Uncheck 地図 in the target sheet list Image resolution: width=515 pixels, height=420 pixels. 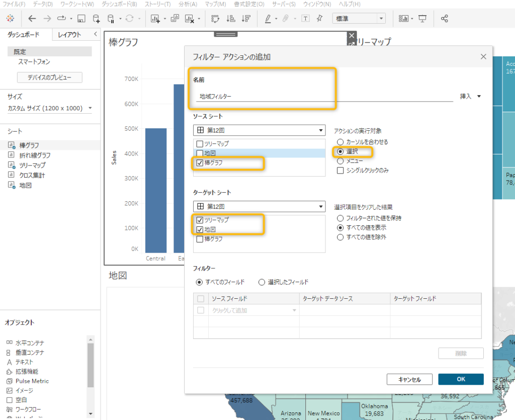tap(200, 229)
